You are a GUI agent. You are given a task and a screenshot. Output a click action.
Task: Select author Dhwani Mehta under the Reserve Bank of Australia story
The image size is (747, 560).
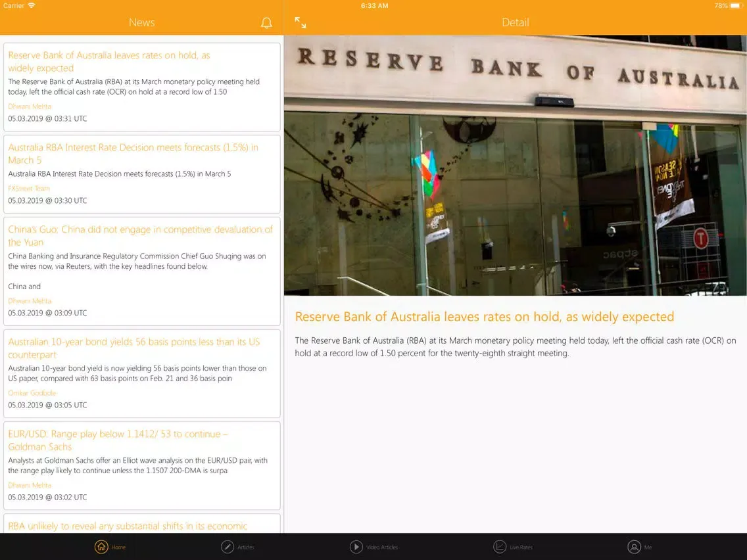[30, 106]
